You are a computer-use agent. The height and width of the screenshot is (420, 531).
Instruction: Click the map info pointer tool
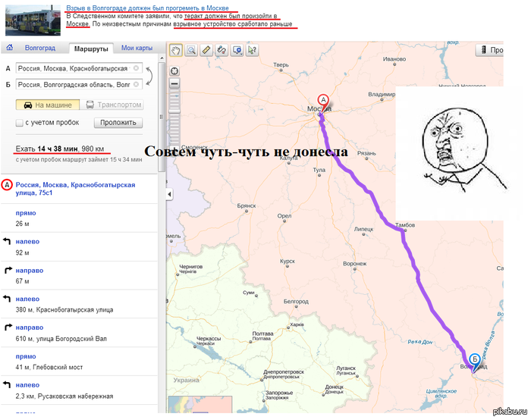(x=253, y=50)
